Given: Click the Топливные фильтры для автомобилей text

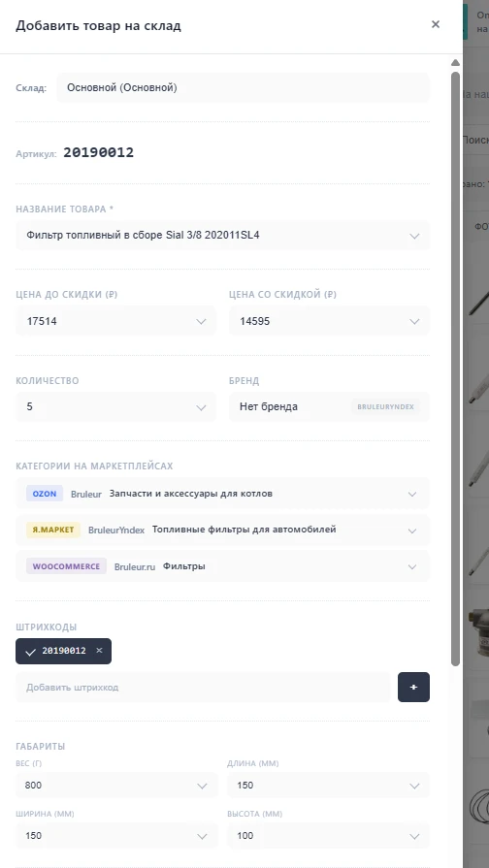Looking at the screenshot, I should [x=244, y=530].
